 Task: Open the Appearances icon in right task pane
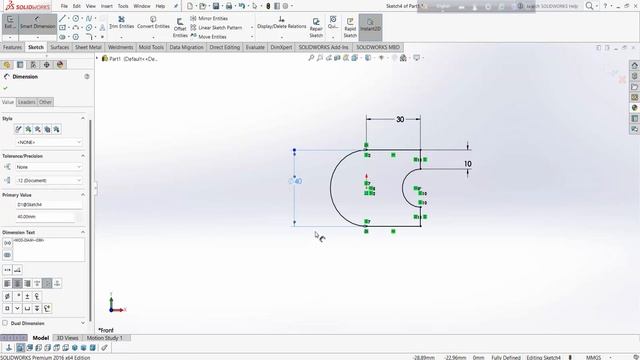(634, 108)
